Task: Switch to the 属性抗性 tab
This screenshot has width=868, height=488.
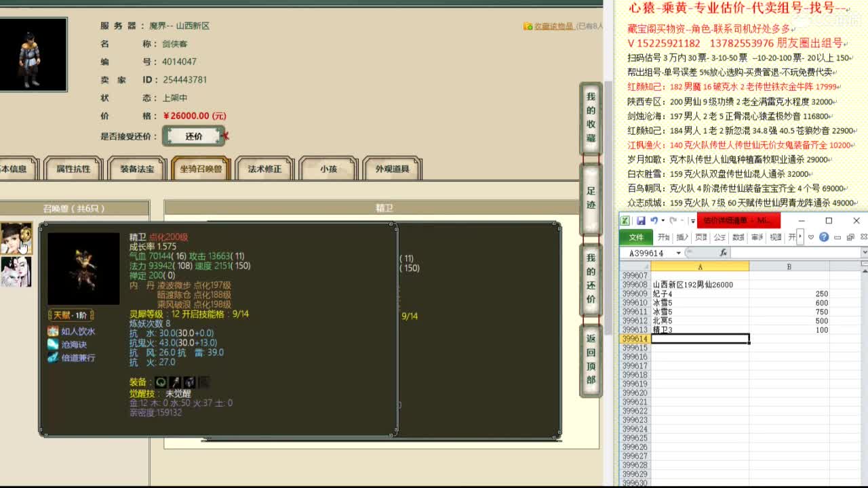Action: coord(73,169)
